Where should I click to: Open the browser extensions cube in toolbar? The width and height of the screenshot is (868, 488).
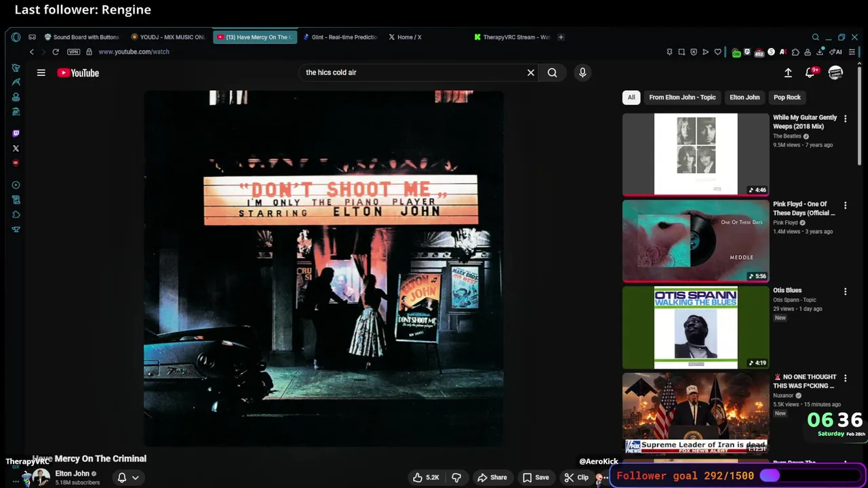795,52
